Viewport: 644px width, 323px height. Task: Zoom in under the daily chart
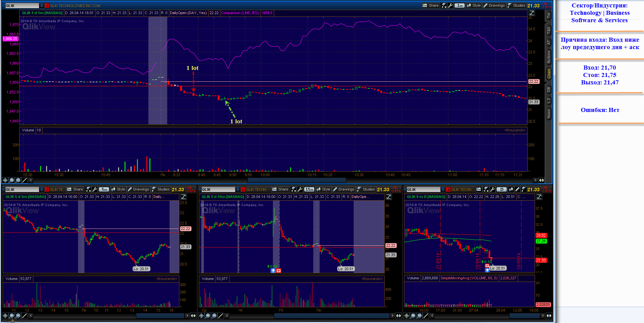click(x=413, y=316)
